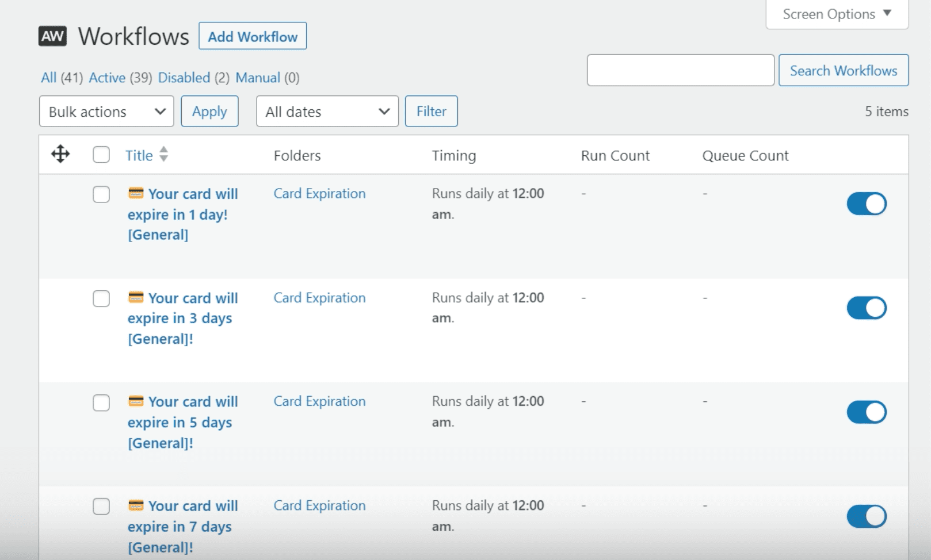Turn off the 3 days workflow toggle

pyautogui.click(x=866, y=308)
